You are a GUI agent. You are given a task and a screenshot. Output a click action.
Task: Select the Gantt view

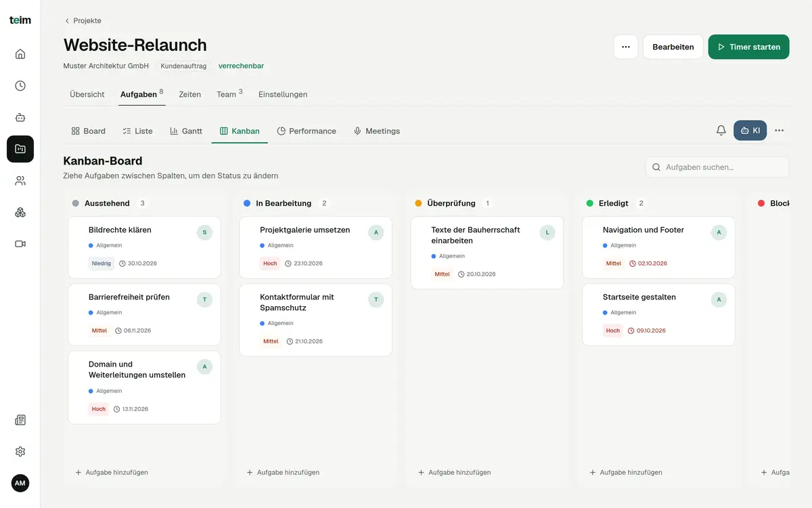tap(186, 131)
